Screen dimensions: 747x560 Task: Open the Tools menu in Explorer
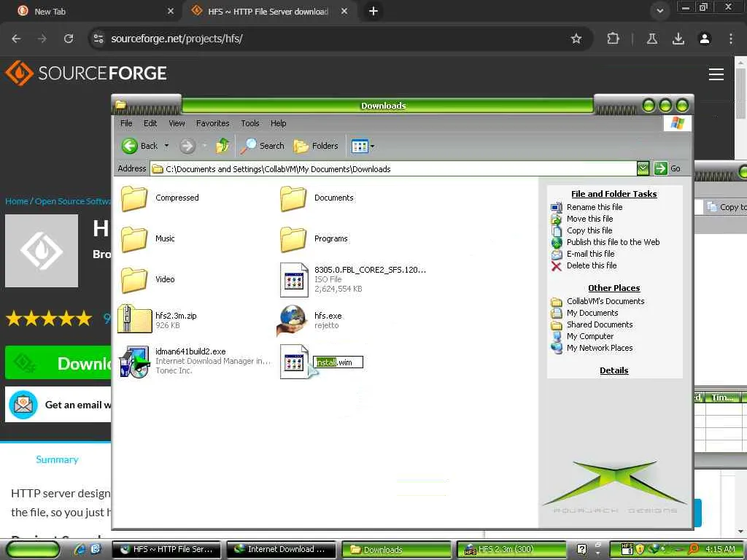[250, 123]
